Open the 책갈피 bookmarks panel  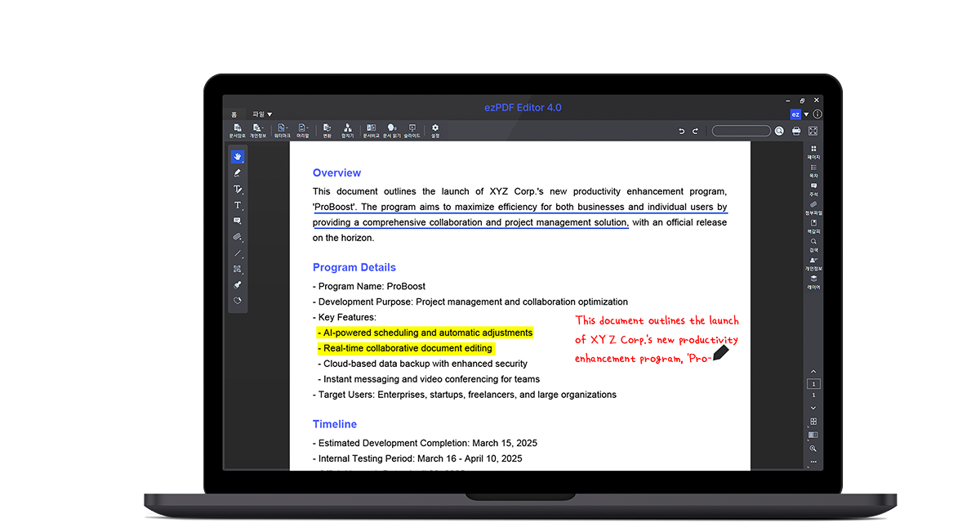[x=813, y=226]
